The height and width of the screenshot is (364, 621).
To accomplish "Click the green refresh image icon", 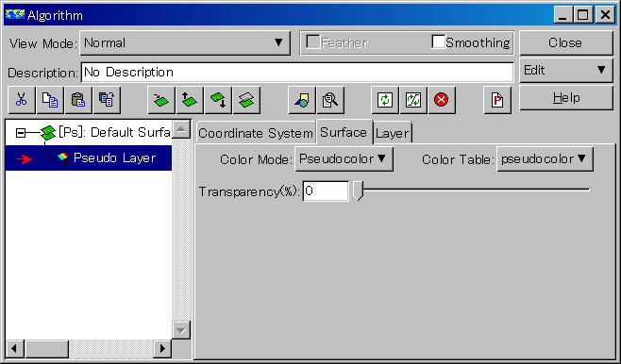I will coord(384,100).
